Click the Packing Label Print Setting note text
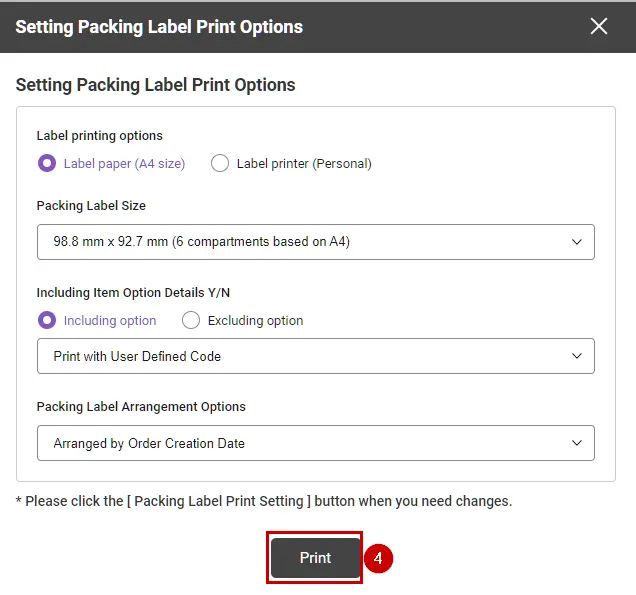Screen dimensions: 636x595 point(264,501)
